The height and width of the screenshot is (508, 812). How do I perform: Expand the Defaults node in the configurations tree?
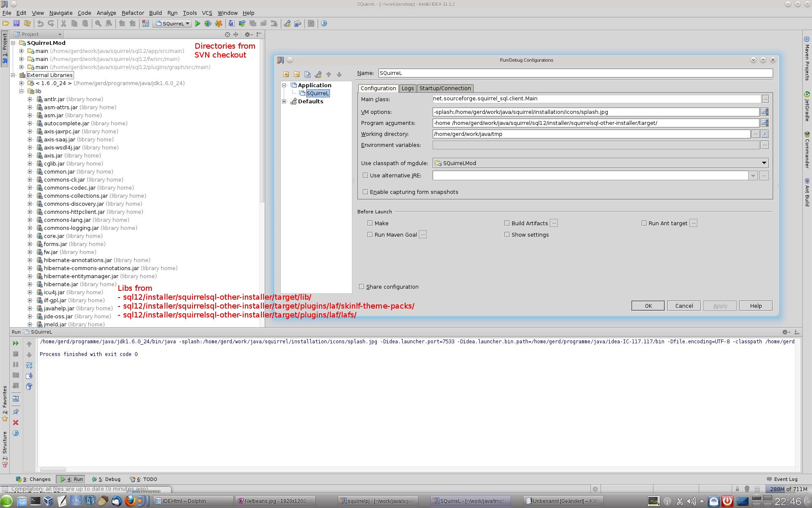point(284,101)
